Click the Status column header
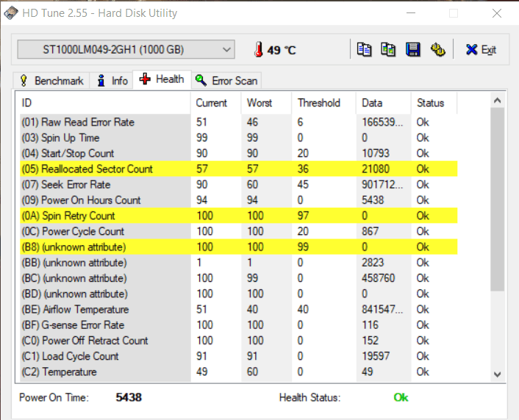 click(434, 104)
